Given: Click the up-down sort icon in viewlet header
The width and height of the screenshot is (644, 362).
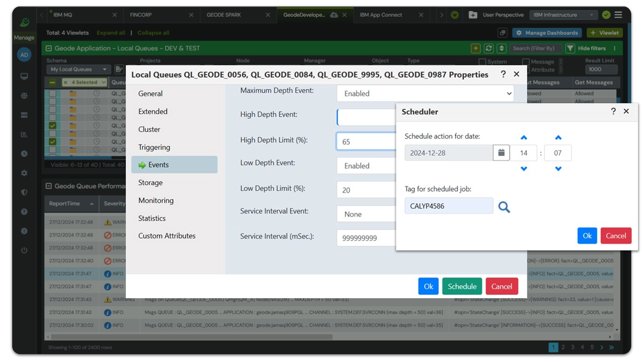Looking at the screenshot, I should (x=501, y=48).
